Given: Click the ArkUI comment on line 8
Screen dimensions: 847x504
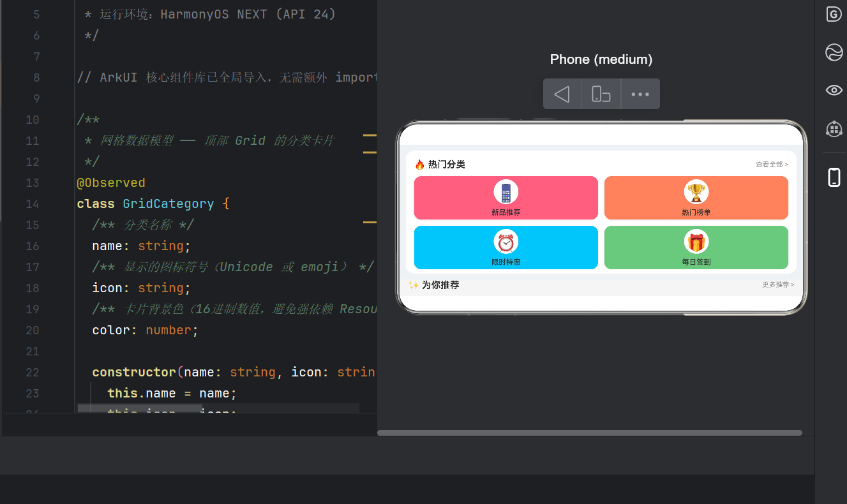Looking at the screenshot, I should tap(227, 78).
